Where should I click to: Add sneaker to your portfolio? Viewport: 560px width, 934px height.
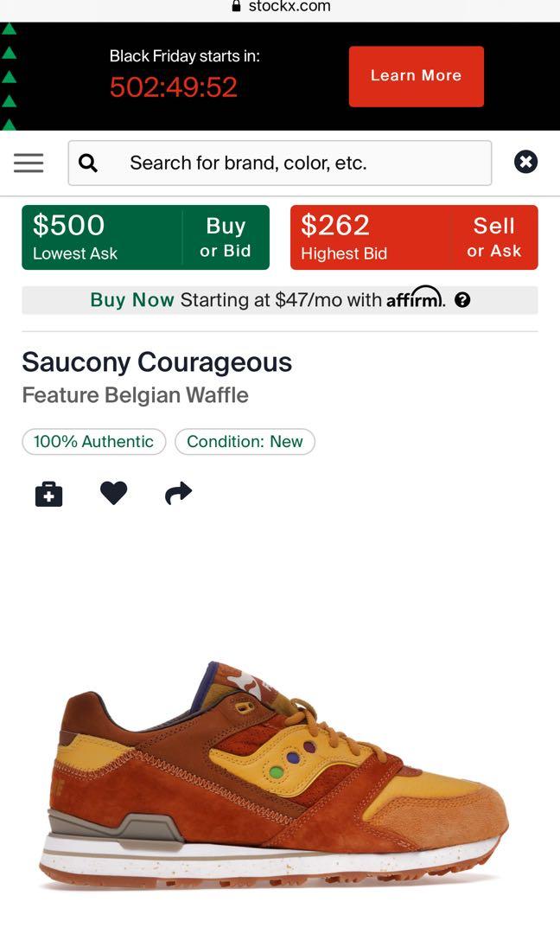(48, 493)
